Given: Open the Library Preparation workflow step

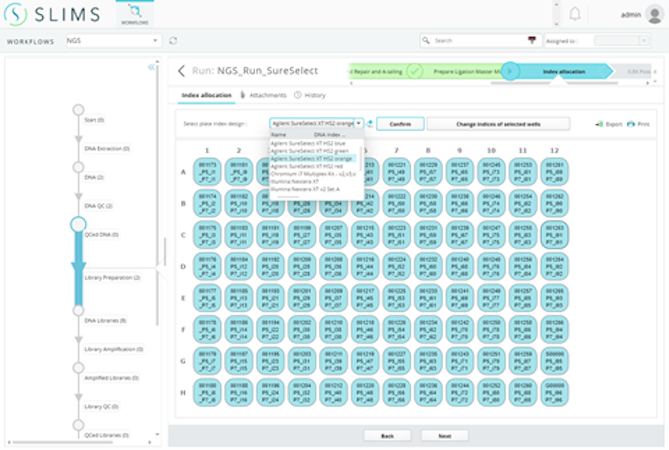Looking at the screenshot, I should [112, 278].
